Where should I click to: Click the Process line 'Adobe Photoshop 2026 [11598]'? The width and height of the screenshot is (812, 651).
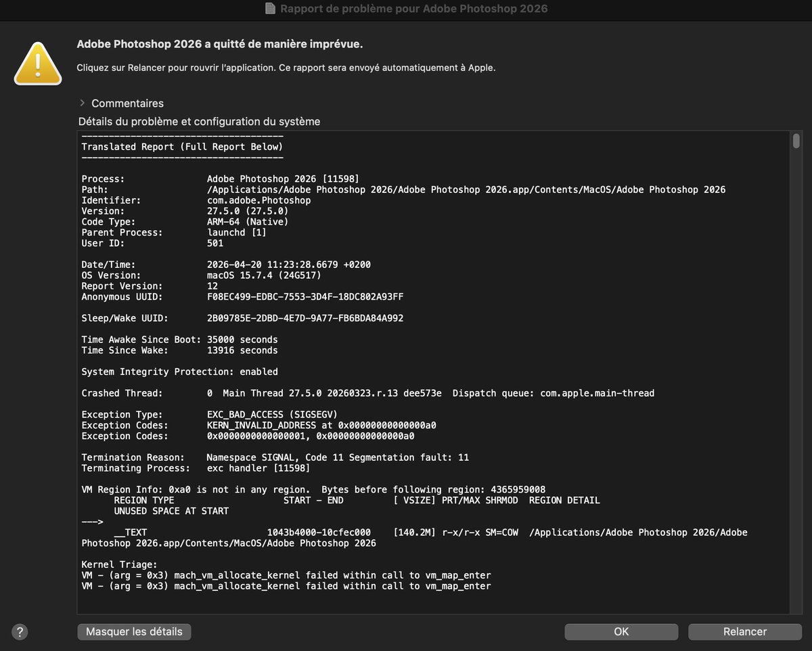coord(283,179)
